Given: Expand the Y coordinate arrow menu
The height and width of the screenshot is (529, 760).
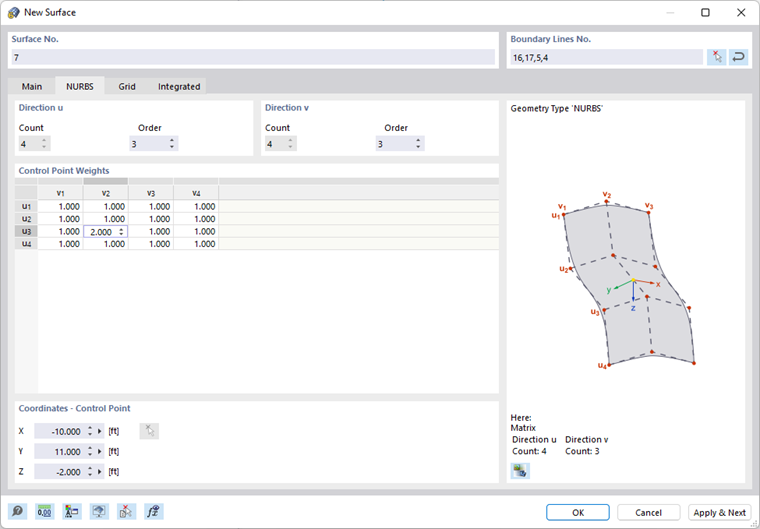Looking at the screenshot, I should coord(99,451).
